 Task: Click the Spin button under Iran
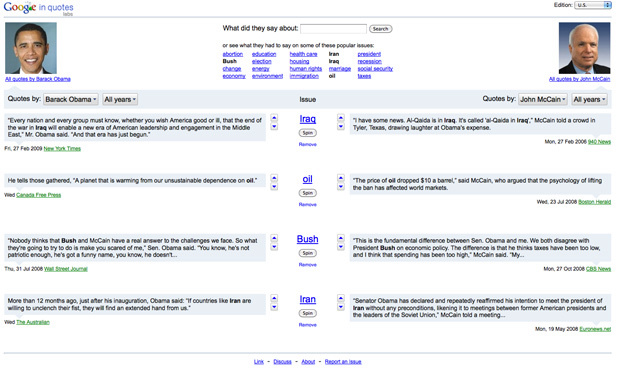pyautogui.click(x=307, y=313)
